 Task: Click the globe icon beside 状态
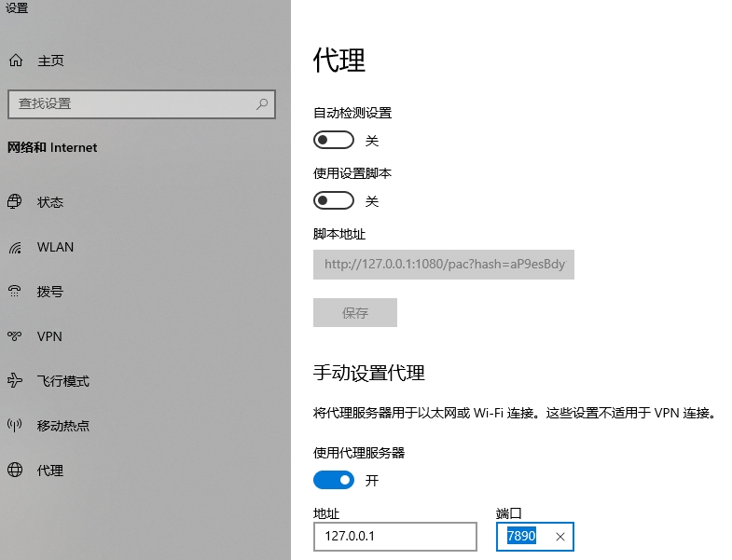click(x=15, y=202)
